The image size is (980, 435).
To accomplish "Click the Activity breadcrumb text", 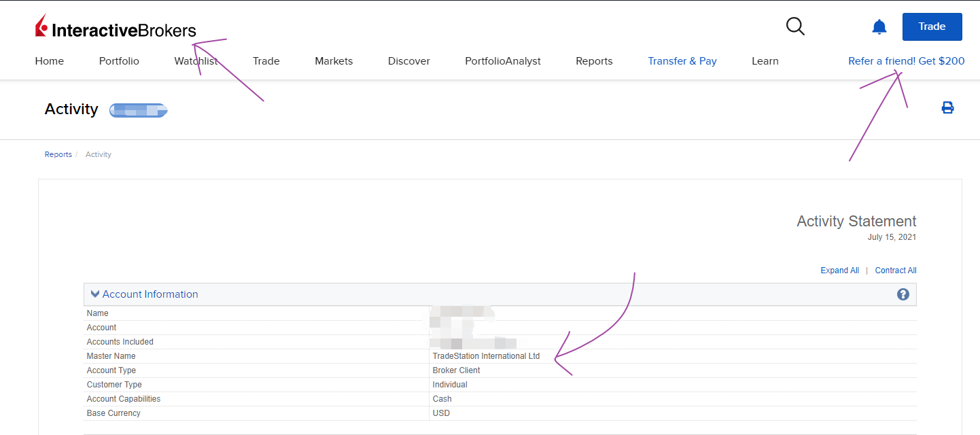I will coord(99,155).
